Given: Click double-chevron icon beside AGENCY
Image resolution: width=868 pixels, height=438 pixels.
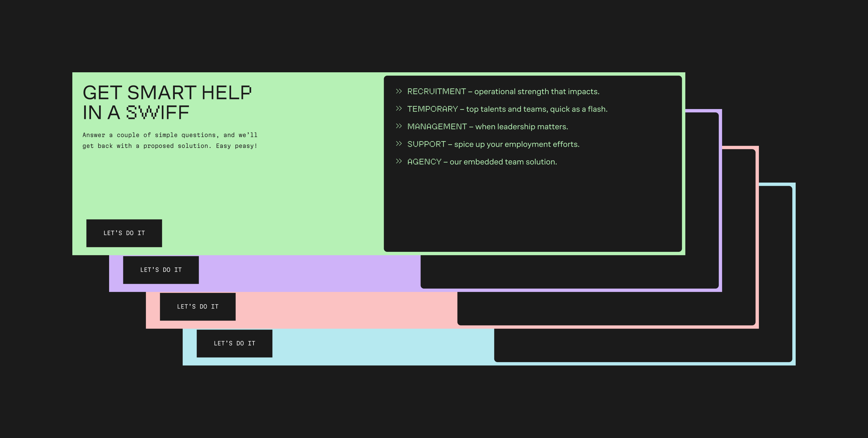Looking at the screenshot, I should click(399, 161).
